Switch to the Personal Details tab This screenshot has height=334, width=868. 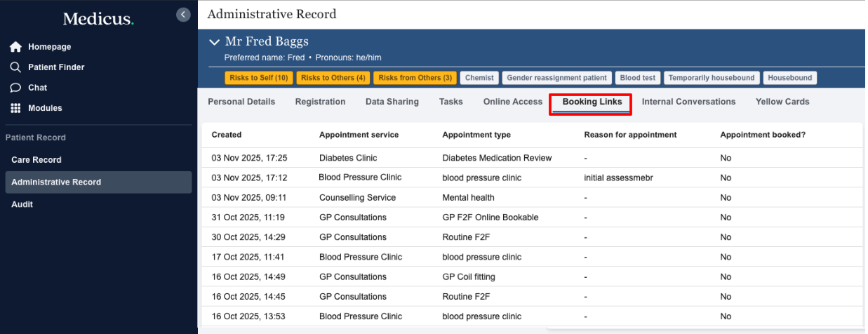[x=241, y=102]
